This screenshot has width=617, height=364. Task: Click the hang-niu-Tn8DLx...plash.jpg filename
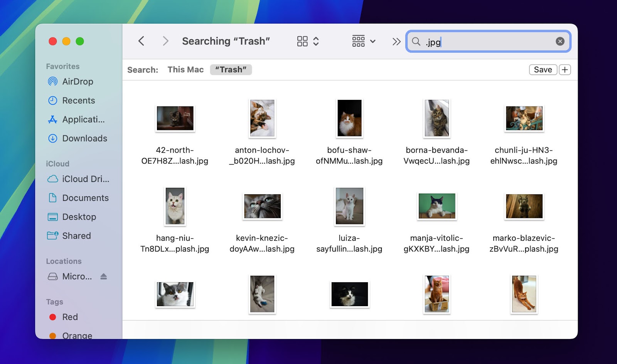point(175,243)
